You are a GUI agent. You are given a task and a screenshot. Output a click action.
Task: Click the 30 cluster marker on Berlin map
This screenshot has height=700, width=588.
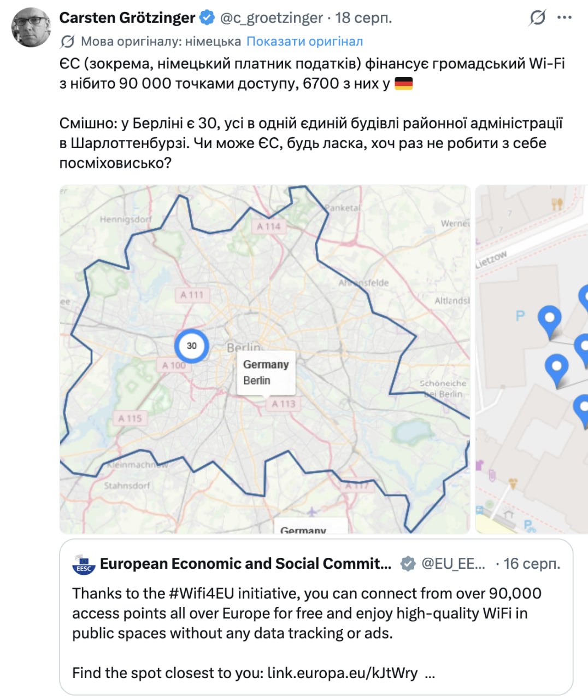(191, 346)
